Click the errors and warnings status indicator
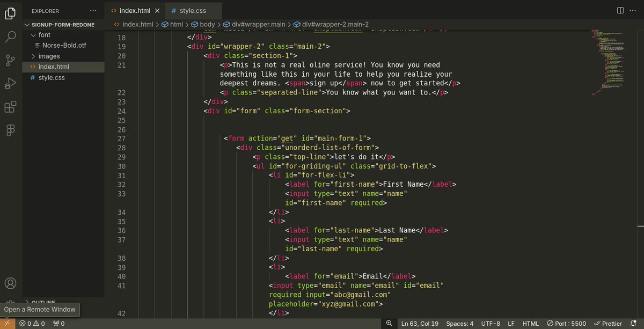 (x=32, y=324)
